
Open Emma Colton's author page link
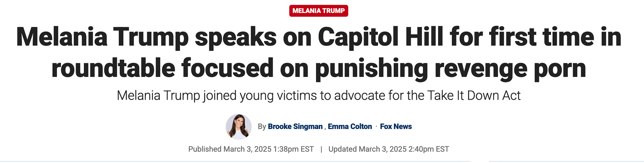[350, 127]
